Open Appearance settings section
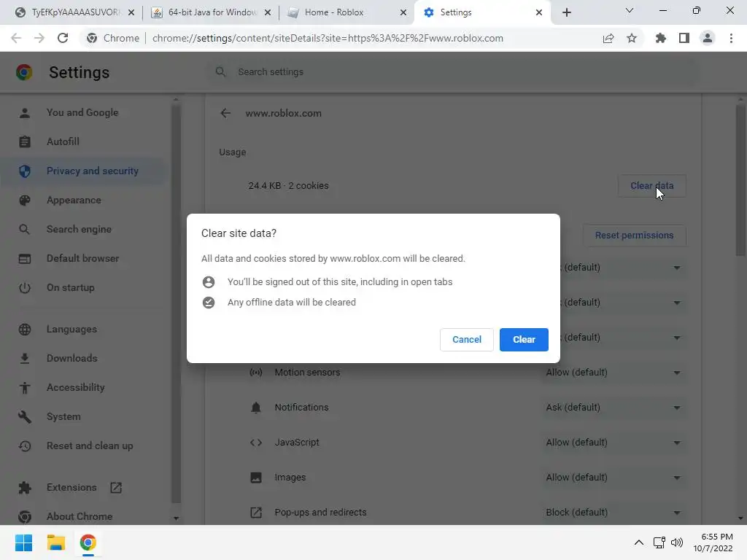This screenshot has height=560, width=747. [x=82, y=200]
